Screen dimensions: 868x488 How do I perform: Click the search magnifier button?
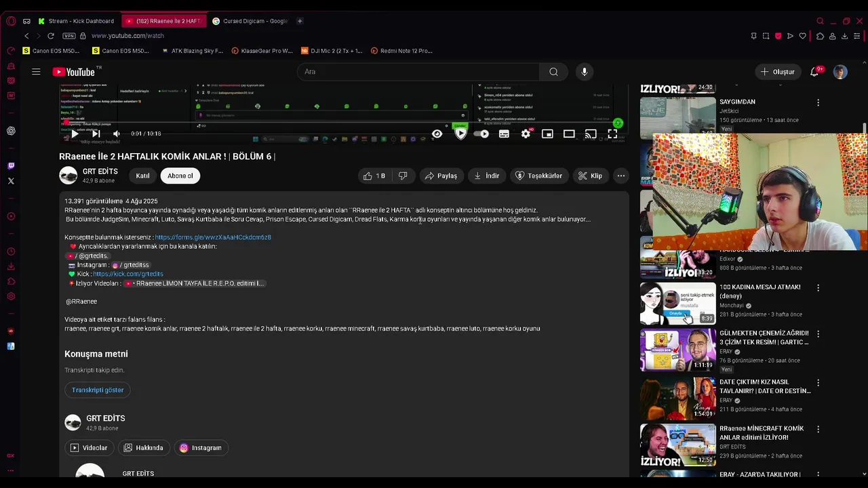pyautogui.click(x=554, y=72)
